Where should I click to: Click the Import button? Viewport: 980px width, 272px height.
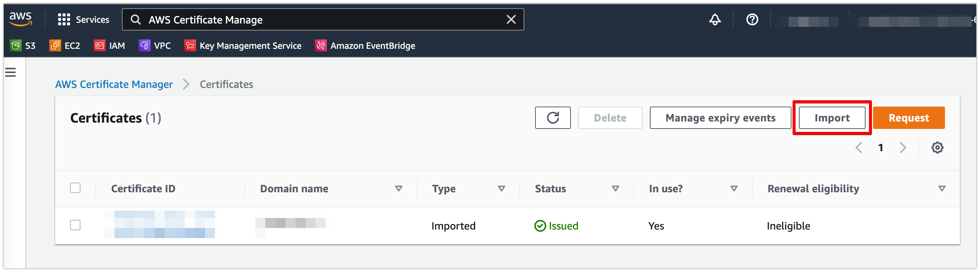click(x=832, y=118)
